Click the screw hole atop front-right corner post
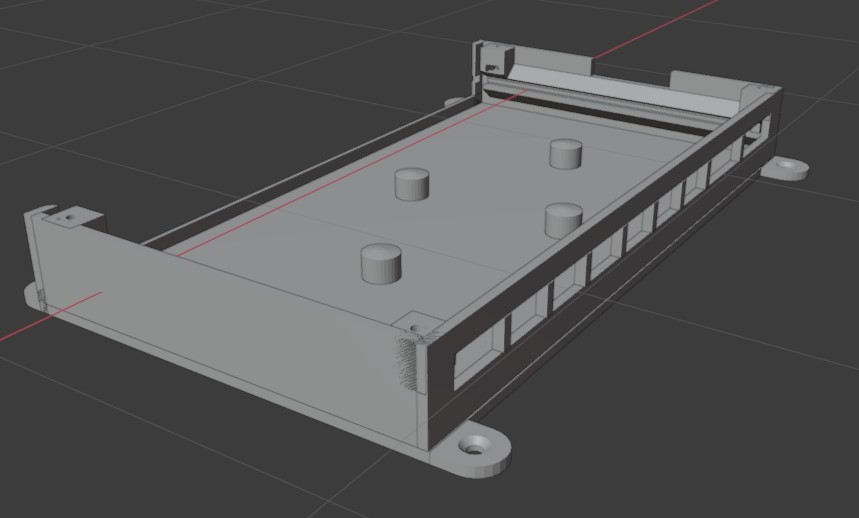The image size is (859, 518). pos(415,327)
